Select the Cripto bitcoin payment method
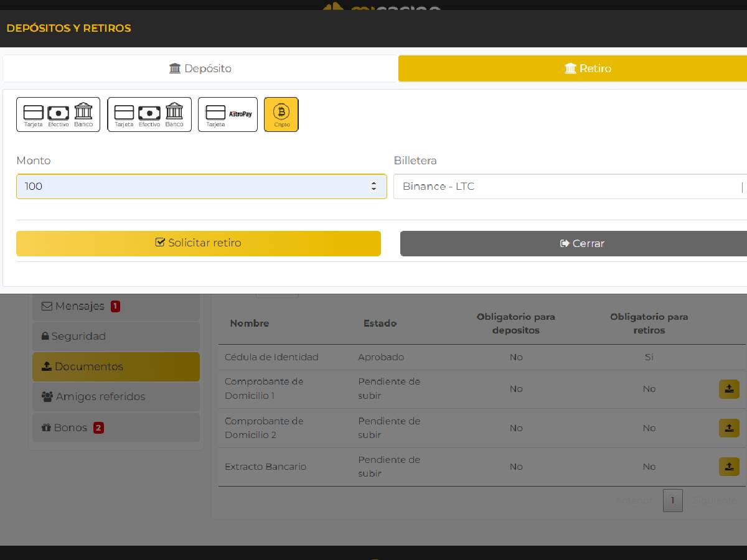Screen dimensions: 747x560 click(281, 114)
